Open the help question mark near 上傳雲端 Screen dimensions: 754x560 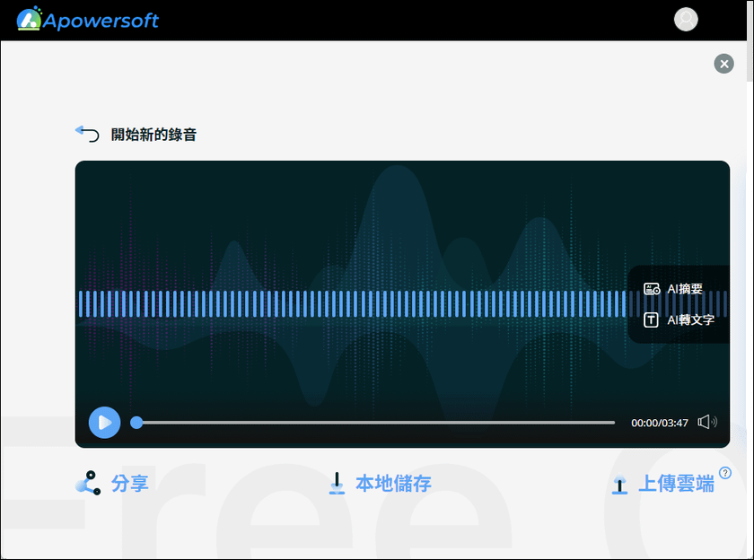tap(725, 473)
